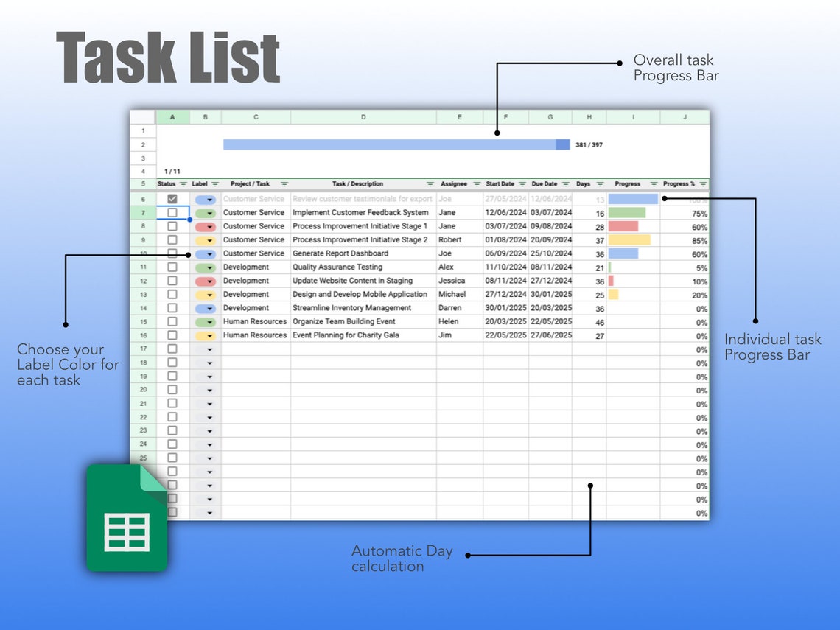Open the Start Date filter icon
This screenshot has width=840, height=630.
[522, 184]
